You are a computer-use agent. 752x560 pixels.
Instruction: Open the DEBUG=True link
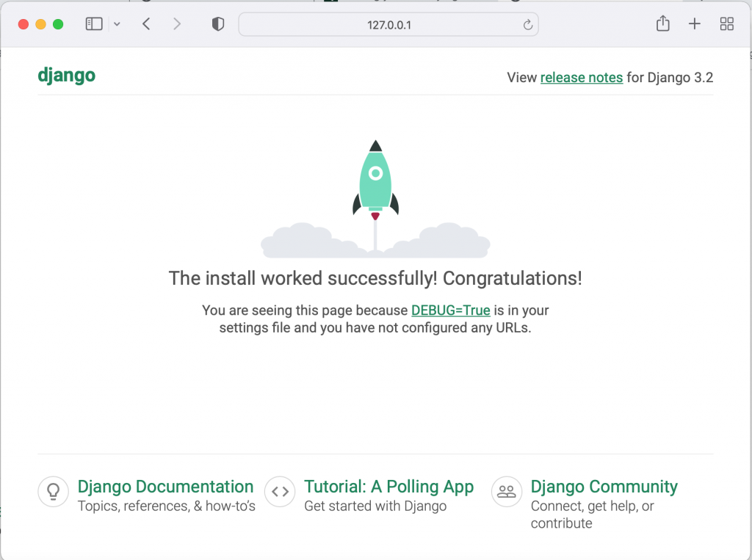coord(451,310)
